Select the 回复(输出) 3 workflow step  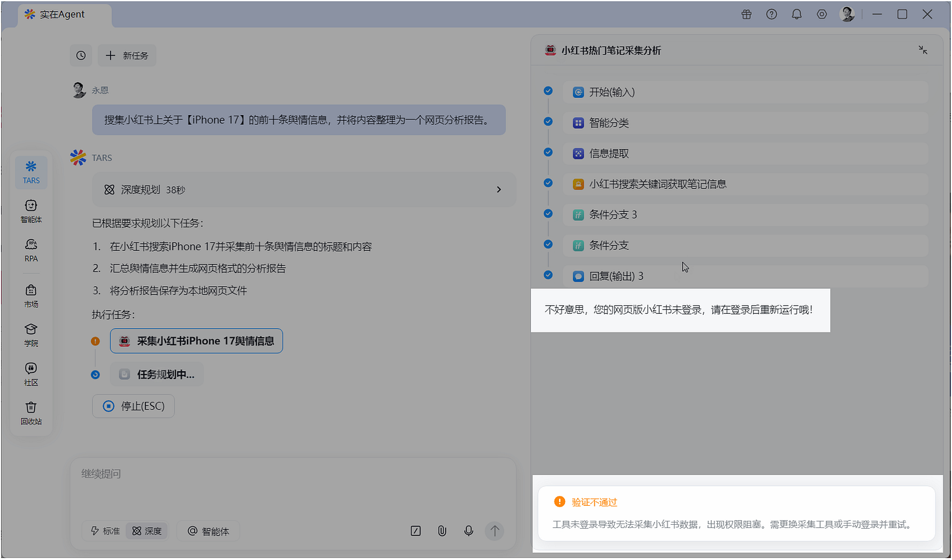745,276
